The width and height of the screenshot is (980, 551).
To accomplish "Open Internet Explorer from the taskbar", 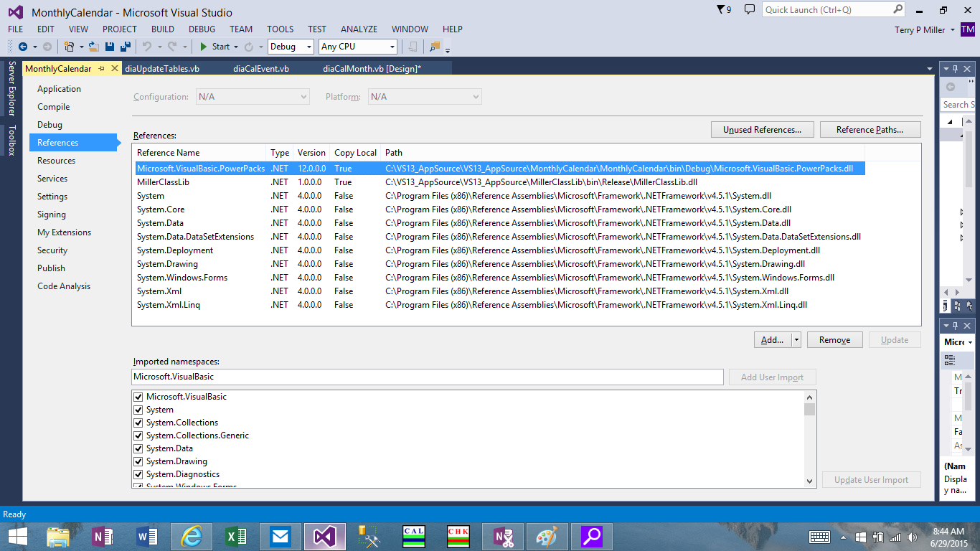I will pyautogui.click(x=192, y=537).
